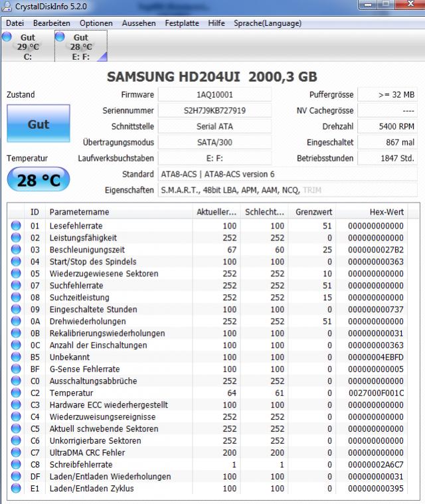Open the Bearbeiten menu

click(x=51, y=23)
